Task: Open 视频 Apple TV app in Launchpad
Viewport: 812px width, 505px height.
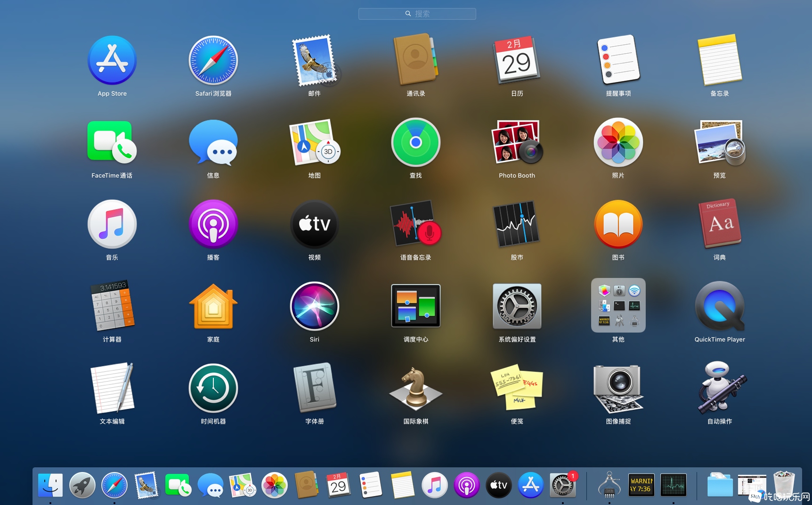Action: 315,224
